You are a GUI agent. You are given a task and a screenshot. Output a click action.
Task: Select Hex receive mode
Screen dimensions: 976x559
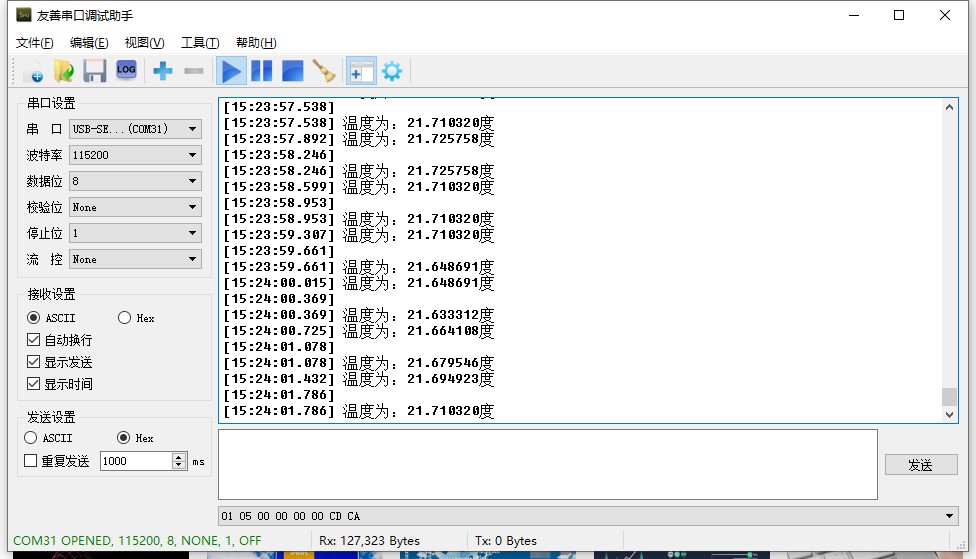pos(124,318)
